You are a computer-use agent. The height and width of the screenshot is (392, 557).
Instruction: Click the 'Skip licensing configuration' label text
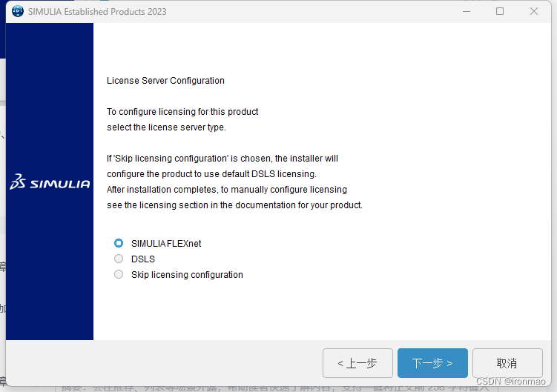tap(187, 275)
